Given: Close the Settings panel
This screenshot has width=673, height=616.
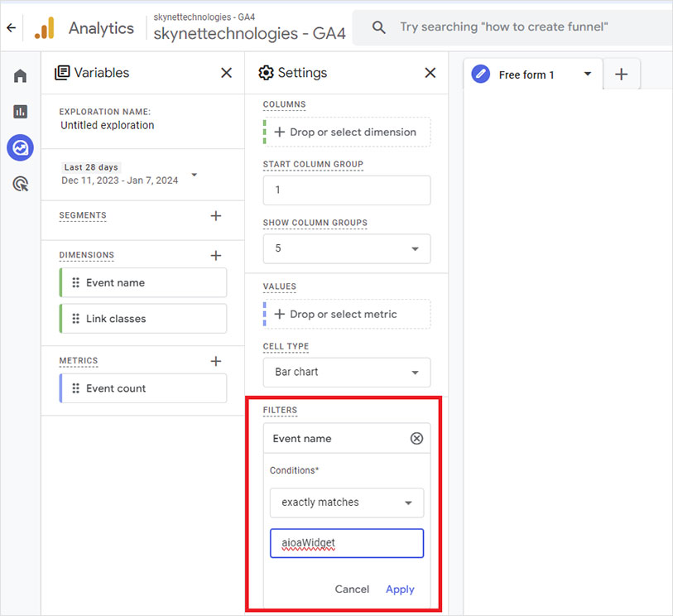Looking at the screenshot, I should click(x=430, y=73).
